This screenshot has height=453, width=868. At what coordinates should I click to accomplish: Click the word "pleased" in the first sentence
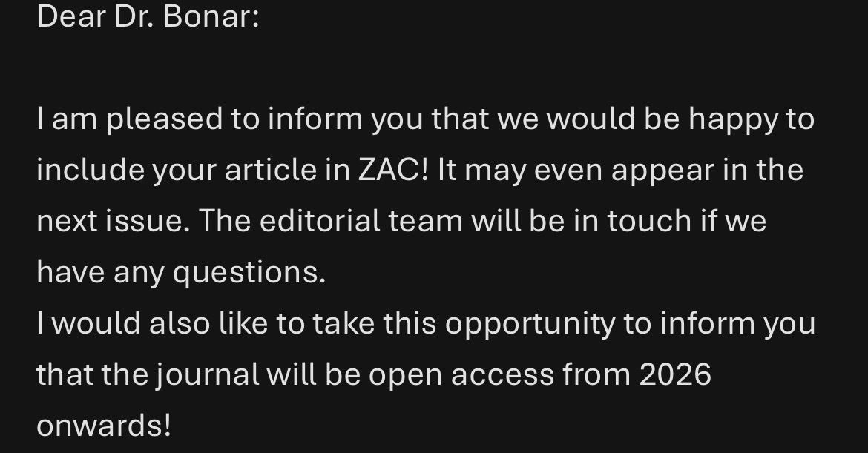pyautogui.click(x=164, y=119)
